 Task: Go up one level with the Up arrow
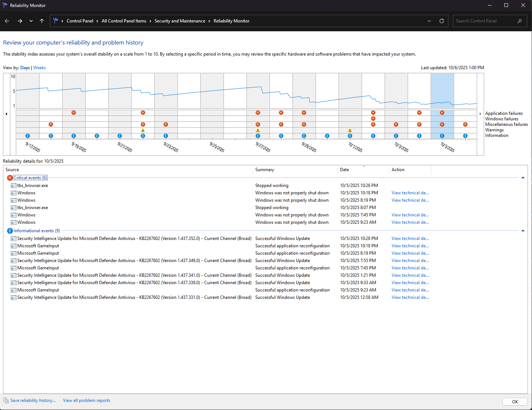[42, 21]
